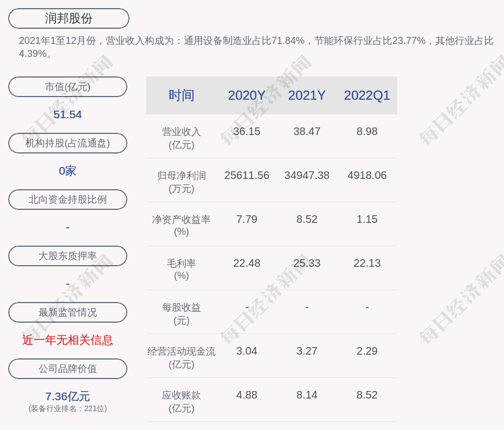
Task: Click the 时间 column header
Action: tap(182, 95)
